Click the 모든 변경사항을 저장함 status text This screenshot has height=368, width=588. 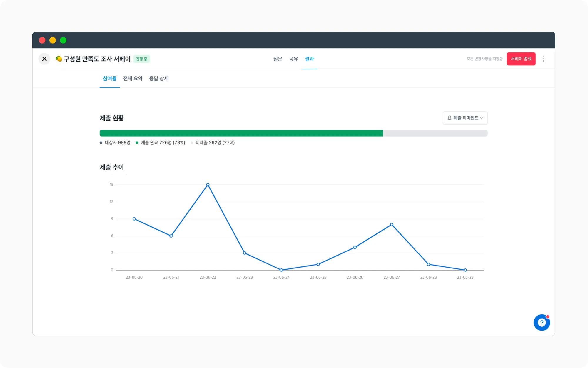(485, 59)
